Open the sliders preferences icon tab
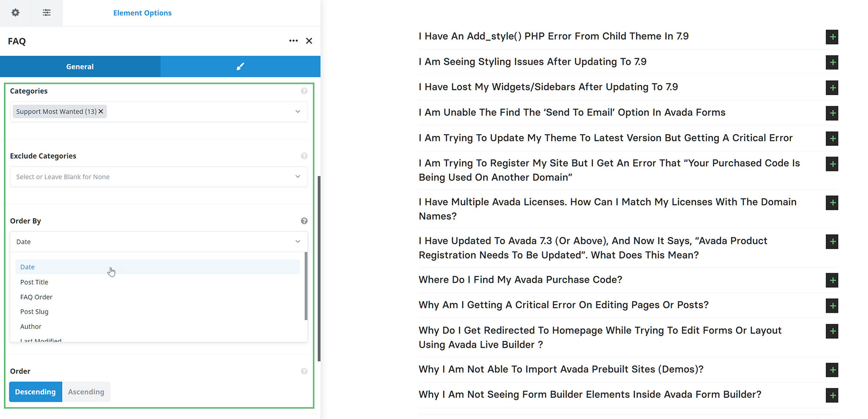 (x=46, y=13)
